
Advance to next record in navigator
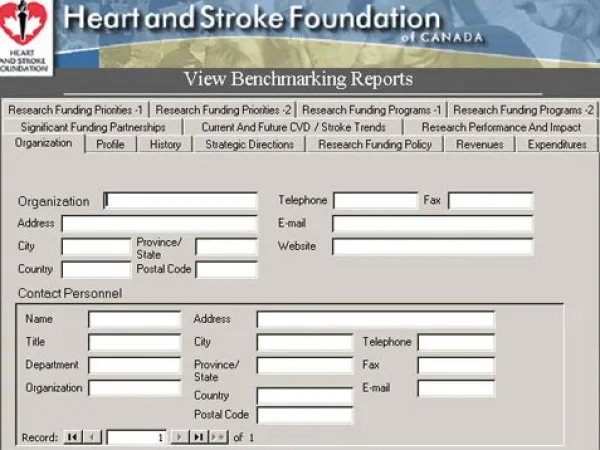(x=180, y=437)
